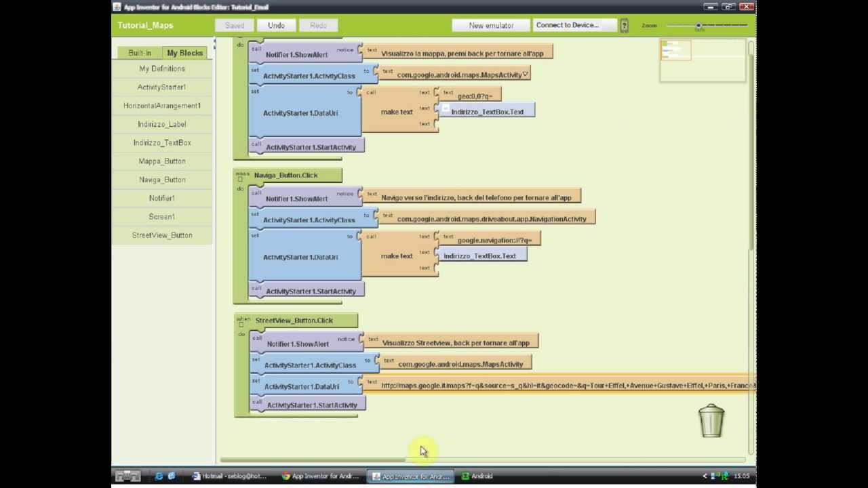Open the Windows Start button
This screenshot has height=488, width=868.
(x=127, y=476)
